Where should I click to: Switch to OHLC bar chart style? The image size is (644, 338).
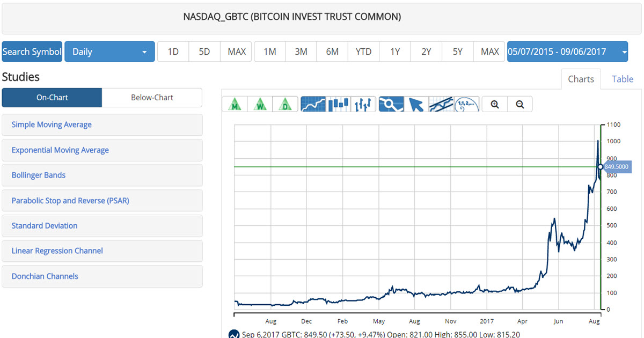pos(363,104)
